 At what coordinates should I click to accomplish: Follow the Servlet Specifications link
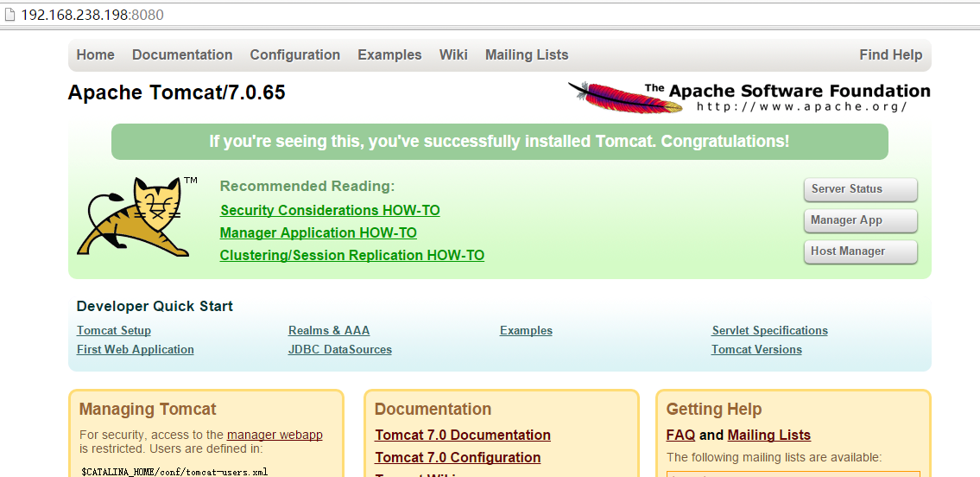(x=770, y=331)
